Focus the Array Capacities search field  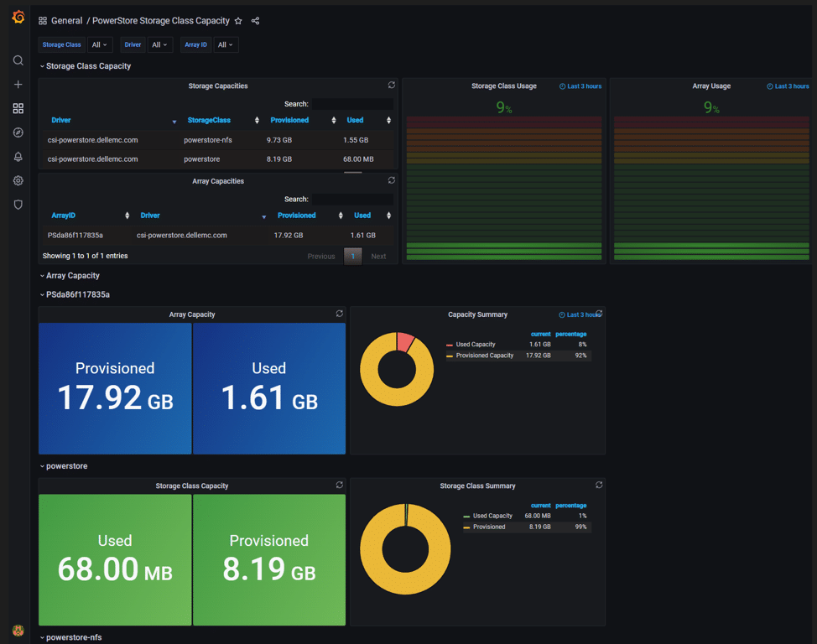353,199
